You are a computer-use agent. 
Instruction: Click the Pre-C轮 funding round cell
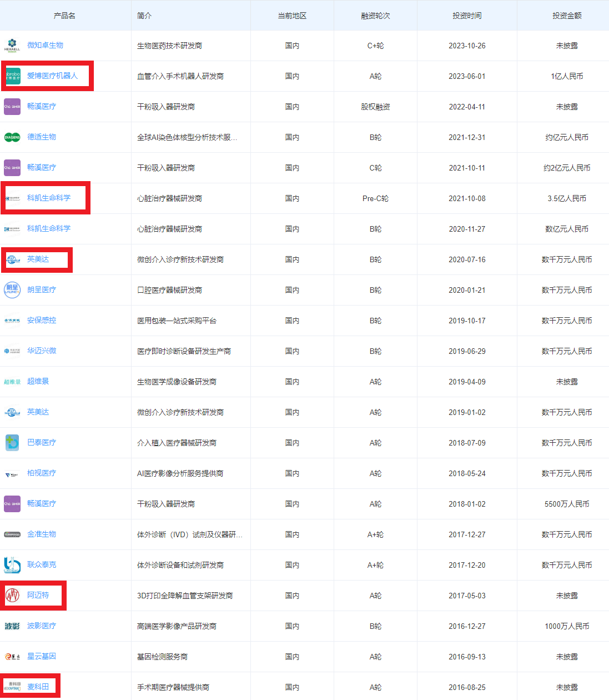pos(375,198)
